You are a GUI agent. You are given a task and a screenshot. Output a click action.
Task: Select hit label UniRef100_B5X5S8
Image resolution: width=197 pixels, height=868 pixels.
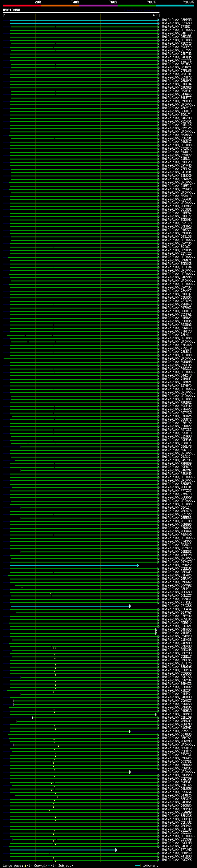click(x=177, y=135)
